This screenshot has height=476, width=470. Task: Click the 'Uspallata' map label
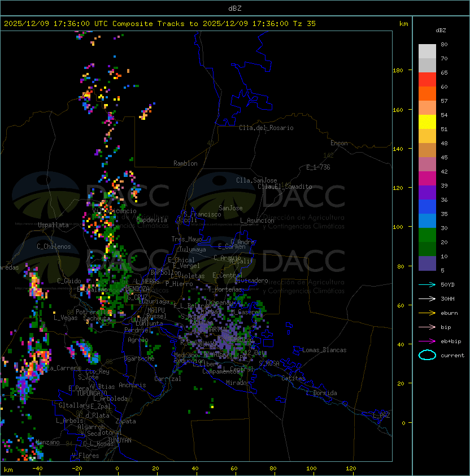[53, 225]
